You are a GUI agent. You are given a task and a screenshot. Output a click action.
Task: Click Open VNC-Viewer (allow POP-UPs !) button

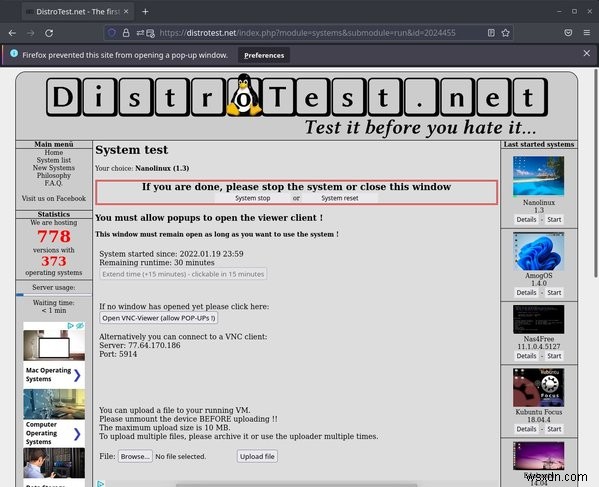point(159,318)
